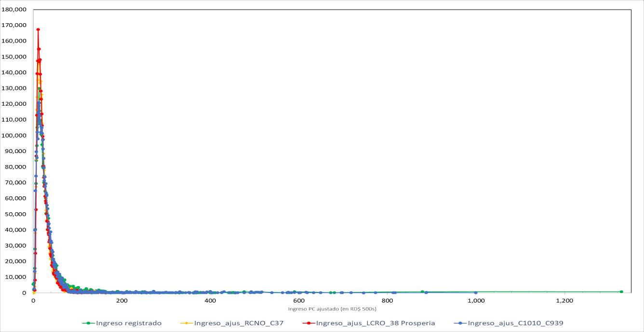Click the y-axis label 70,000
644x332 pixels.
15,182
